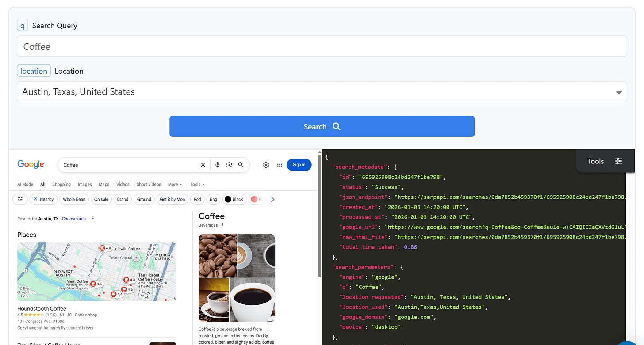This screenshot has height=345, width=644.
Task: Click the "Success" status value
Action: coord(386,187)
